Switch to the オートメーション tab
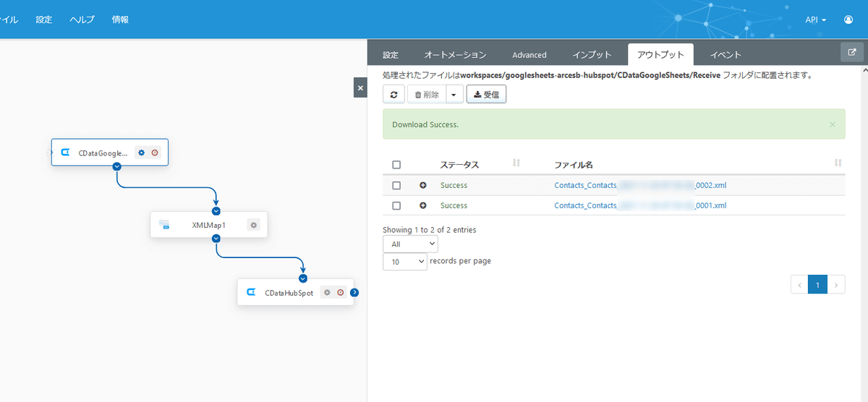868x402 pixels. (x=455, y=55)
